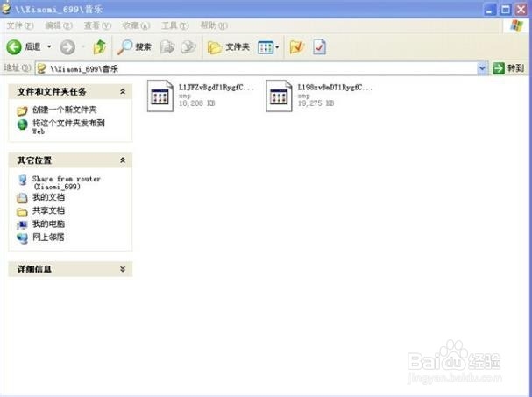Click the checkmark document toolbar icon
532x397 pixels.
[x=319, y=46]
